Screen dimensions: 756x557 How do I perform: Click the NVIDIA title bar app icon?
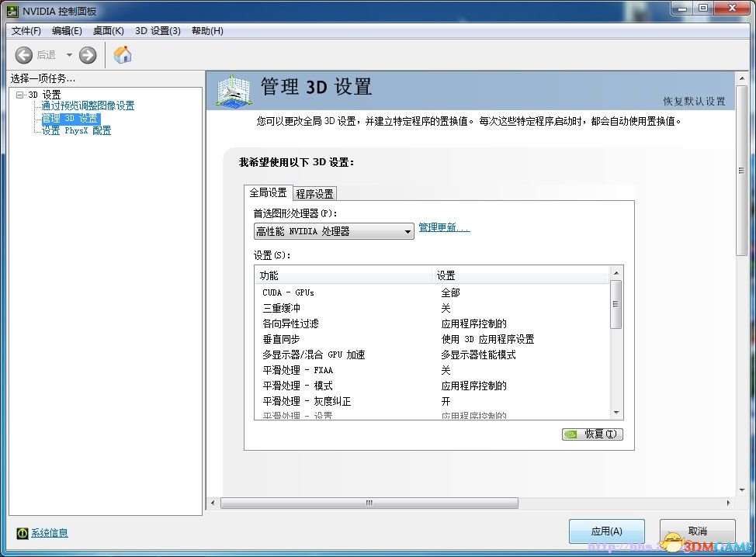[12, 11]
